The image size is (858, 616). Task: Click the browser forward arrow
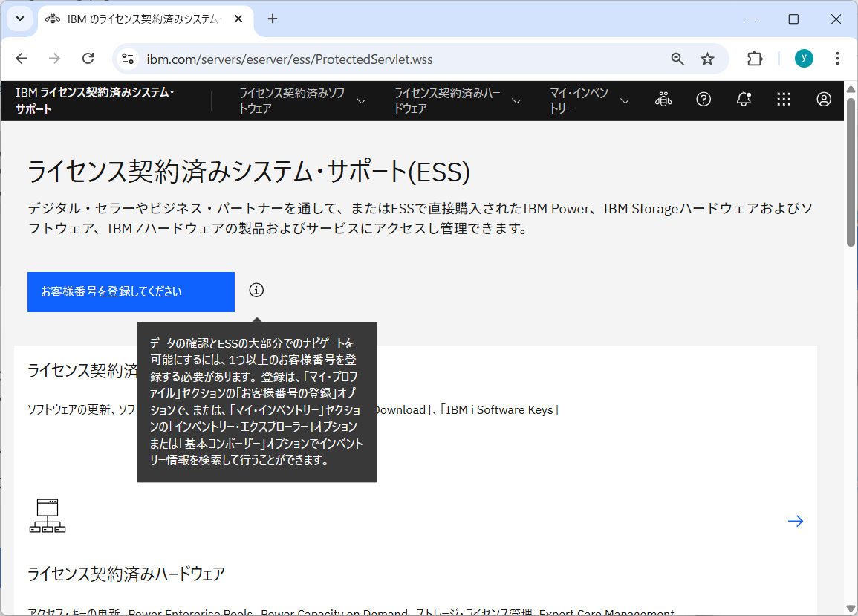(54, 59)
